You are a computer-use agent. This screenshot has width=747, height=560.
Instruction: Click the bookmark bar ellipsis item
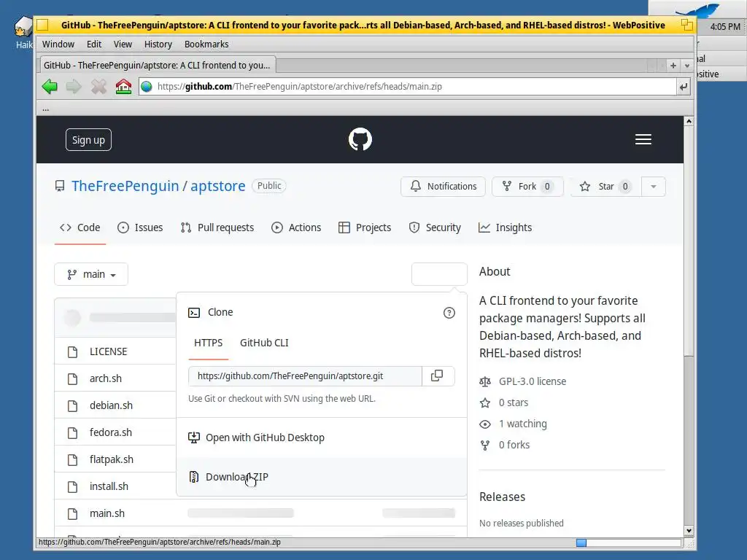(x=46, y=109)
